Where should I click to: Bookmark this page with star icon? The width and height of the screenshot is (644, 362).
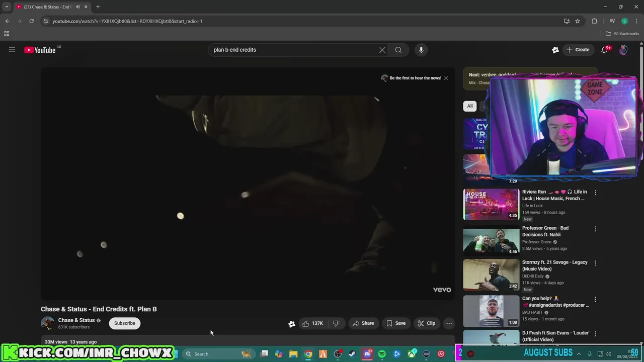(578, 21)
